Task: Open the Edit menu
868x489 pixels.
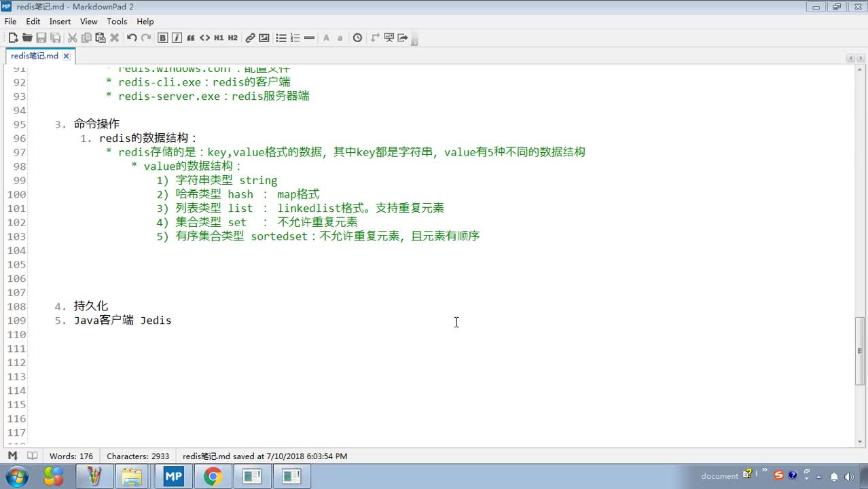Action: coord(33,22)
